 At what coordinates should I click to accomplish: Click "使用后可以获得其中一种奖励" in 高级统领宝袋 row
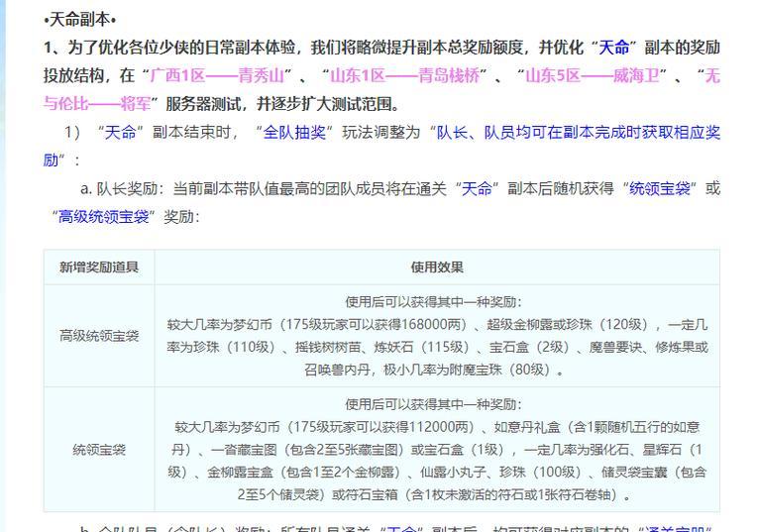click(x=433, y=302)
